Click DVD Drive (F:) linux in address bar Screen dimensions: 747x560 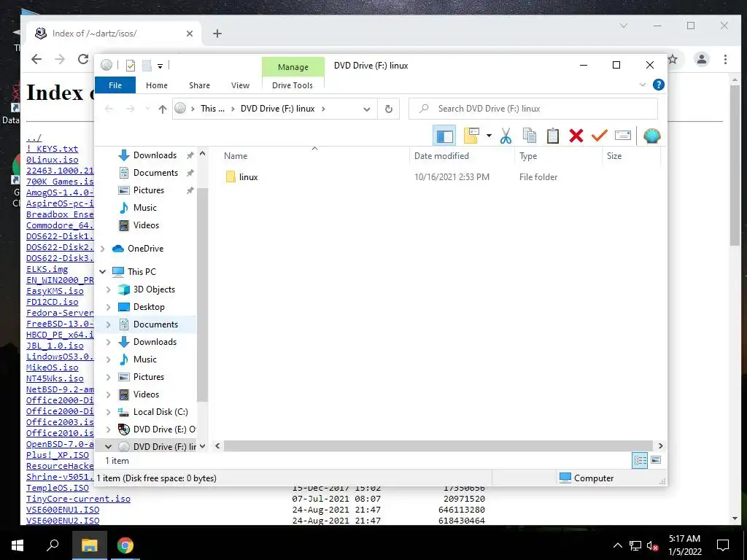coord(277,109)
